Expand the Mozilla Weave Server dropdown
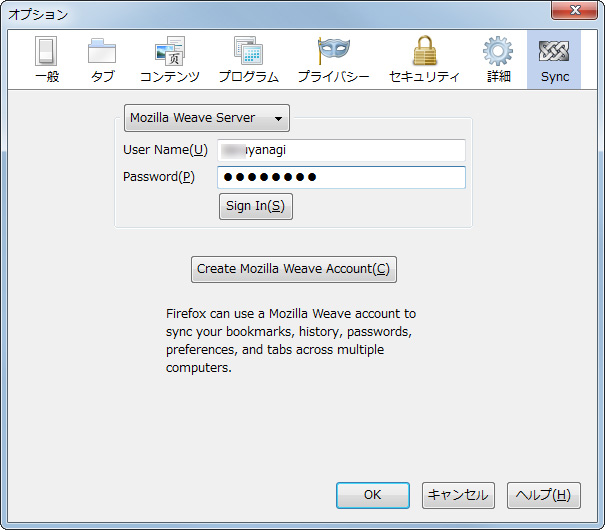Screen dimensions: 605x530 click(x=207, y=118)
